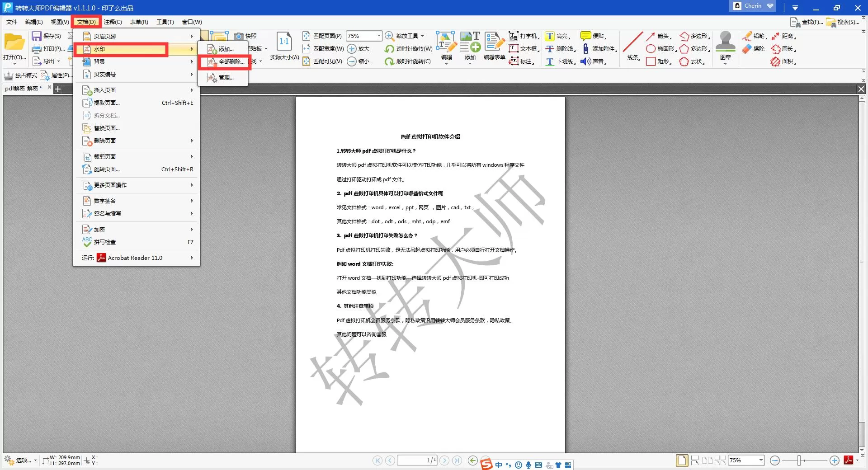Viewport: 868px width, 470px height.
Task: Expand the 缩放工具 zoom tool dropdown
Action: click(x=423, y=36)
